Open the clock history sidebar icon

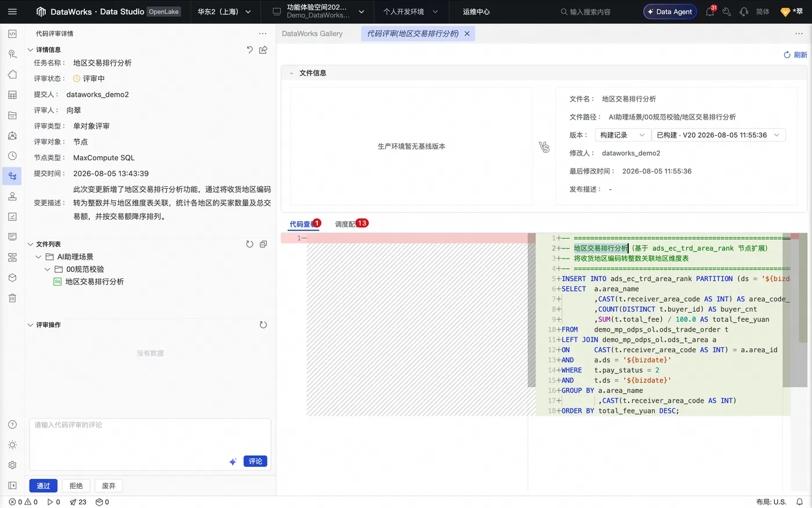pyautogui.click(x=12, y=156)
